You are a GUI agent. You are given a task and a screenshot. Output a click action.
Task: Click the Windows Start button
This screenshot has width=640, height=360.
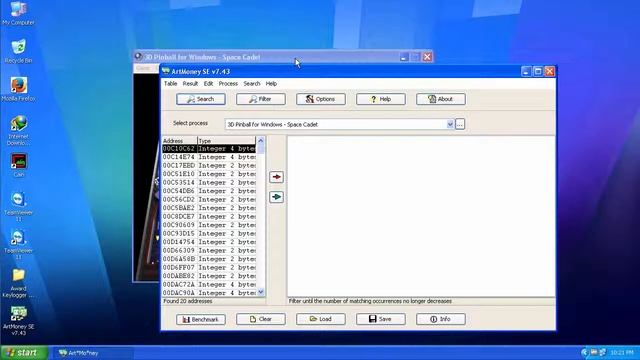[x=24, y=353]
